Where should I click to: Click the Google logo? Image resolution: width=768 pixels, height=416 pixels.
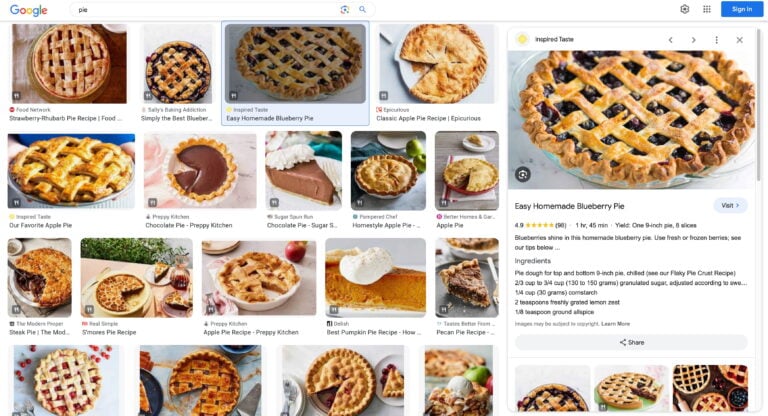(x=28, y=10)
